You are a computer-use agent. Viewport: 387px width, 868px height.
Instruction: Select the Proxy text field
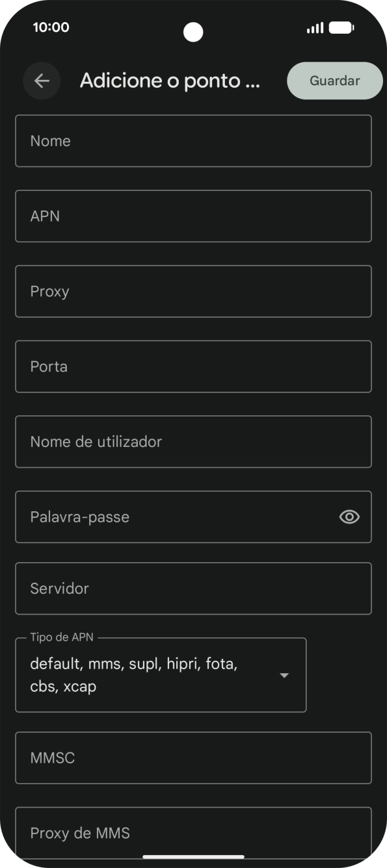coord(193,291)
